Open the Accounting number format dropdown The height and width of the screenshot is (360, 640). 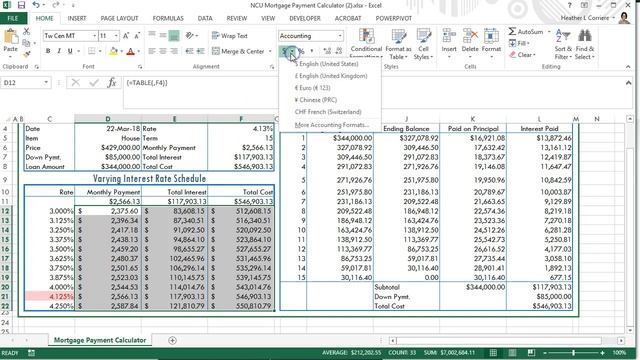340,36
